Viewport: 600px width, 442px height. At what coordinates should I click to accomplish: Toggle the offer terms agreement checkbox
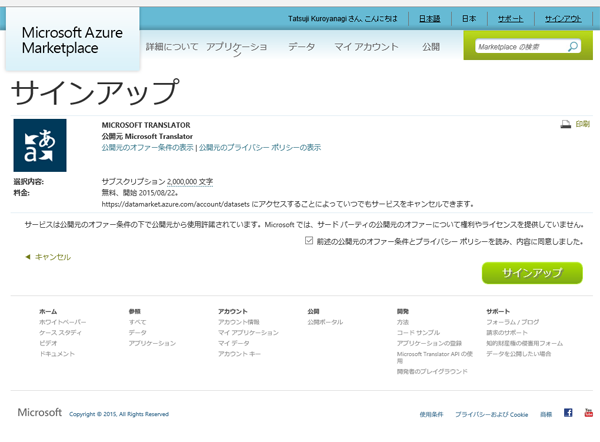click(x=309, y=240)
